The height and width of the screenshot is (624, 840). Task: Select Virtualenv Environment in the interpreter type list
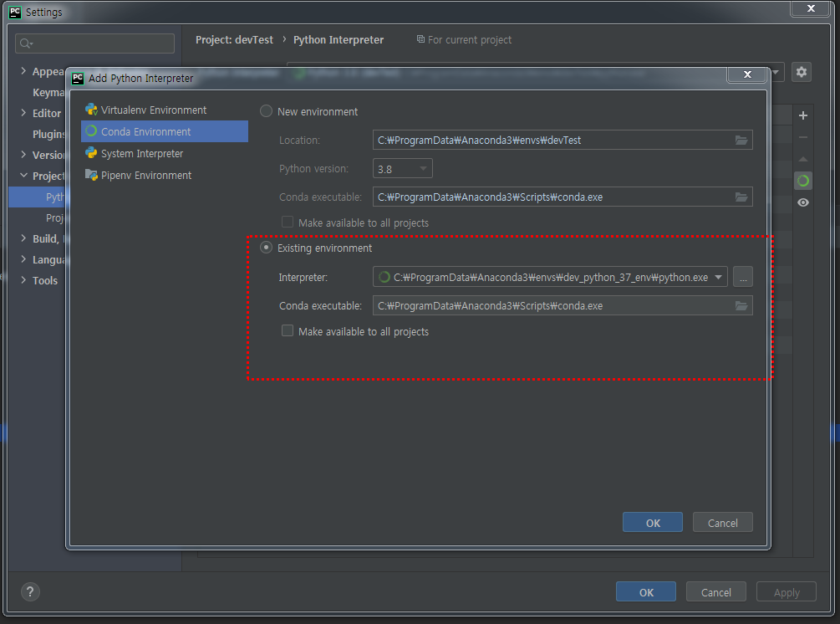[164, 110]
